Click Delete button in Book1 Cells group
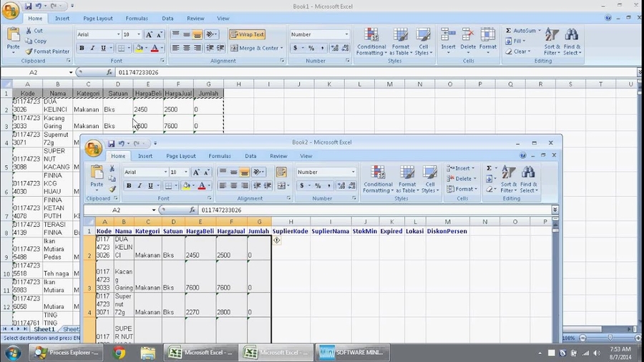The width and height of the screenshot is (644, 362). coord(468,39)
